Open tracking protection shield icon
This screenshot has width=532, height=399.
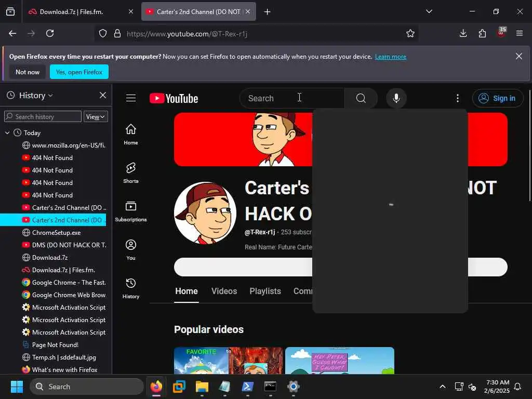point(103,33)
